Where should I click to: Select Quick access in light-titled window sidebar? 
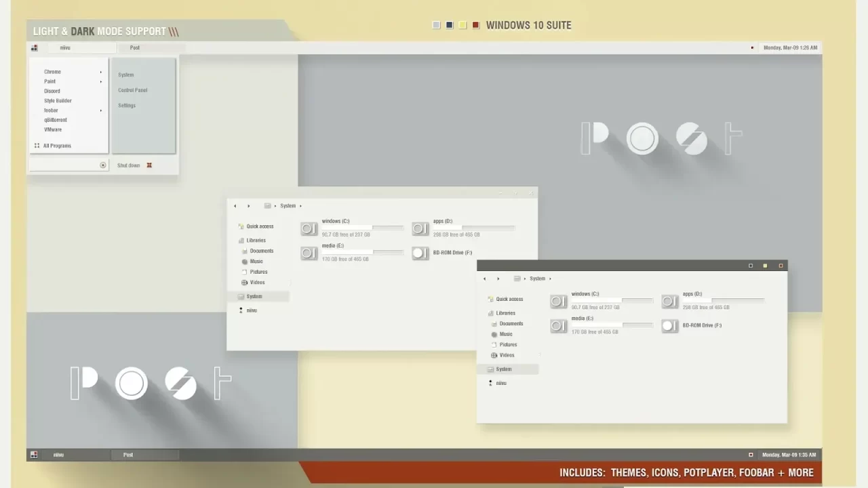260,226
